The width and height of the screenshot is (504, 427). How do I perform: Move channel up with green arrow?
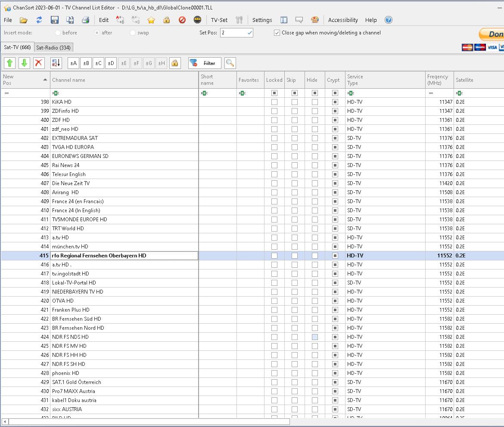[x=9, y=63]
